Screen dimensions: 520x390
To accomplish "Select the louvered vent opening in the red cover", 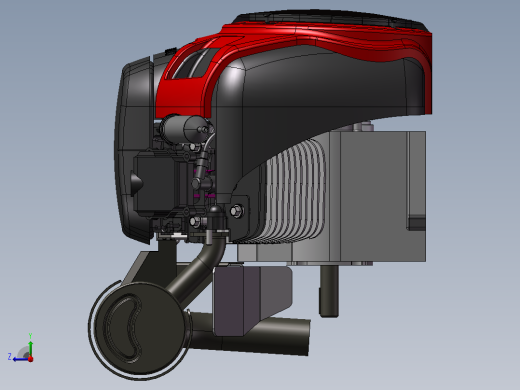I will click(x=193, y=63).
